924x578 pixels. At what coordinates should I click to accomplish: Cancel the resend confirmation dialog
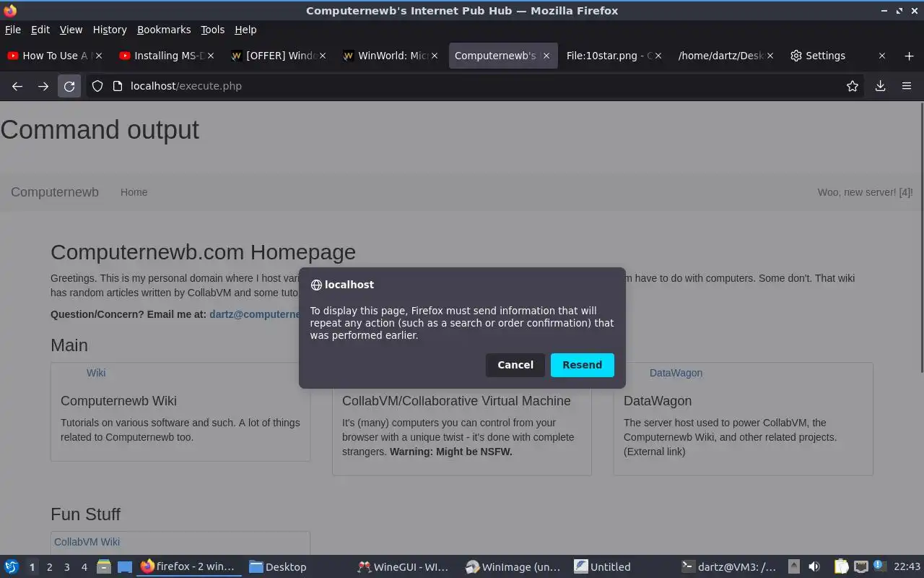(515, 365)
